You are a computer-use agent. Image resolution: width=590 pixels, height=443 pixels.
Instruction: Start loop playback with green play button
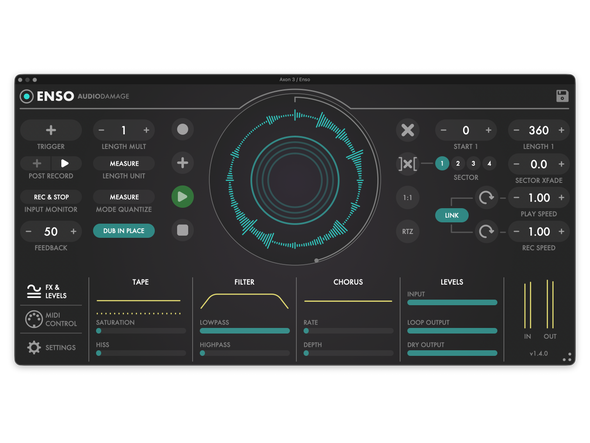point(182,196)
